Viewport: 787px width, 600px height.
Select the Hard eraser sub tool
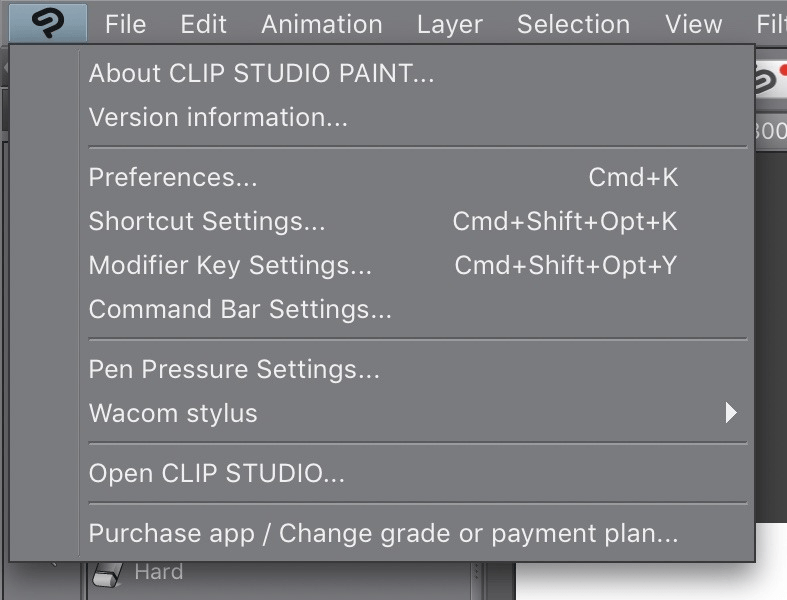click(158, 573)
